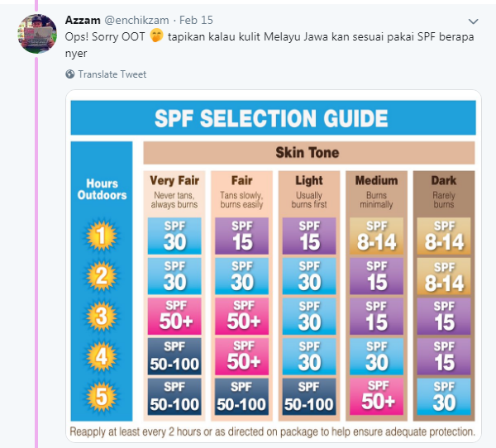Click the sun icon numbered 4
Viewport: 496px width, 448px height.
[101, 356]
